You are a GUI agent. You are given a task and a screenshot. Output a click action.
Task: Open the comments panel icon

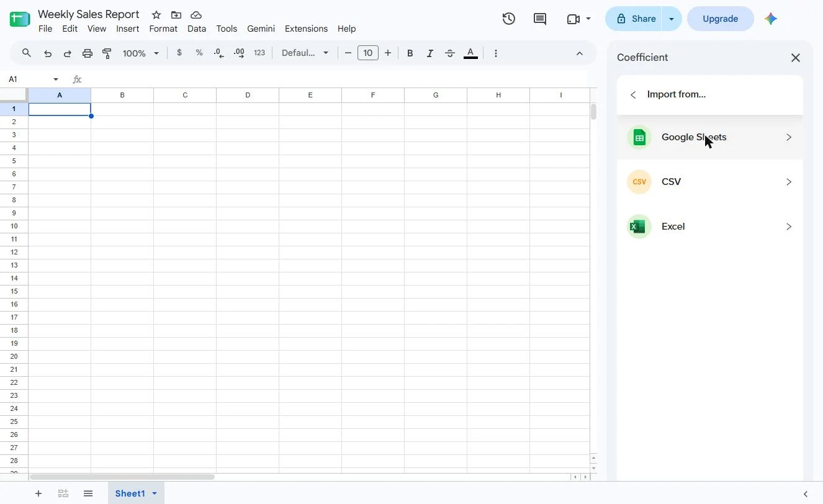point(540,19)
